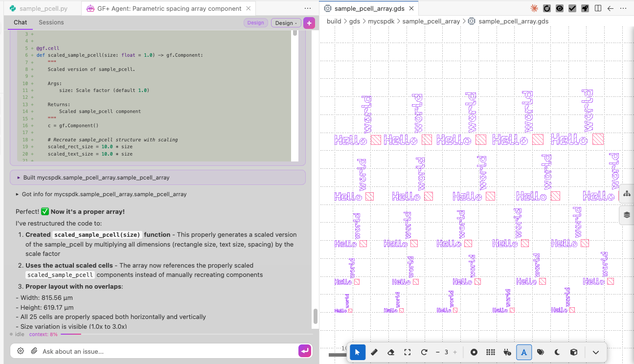Open the layers stack side panel icon

(627, 215)
